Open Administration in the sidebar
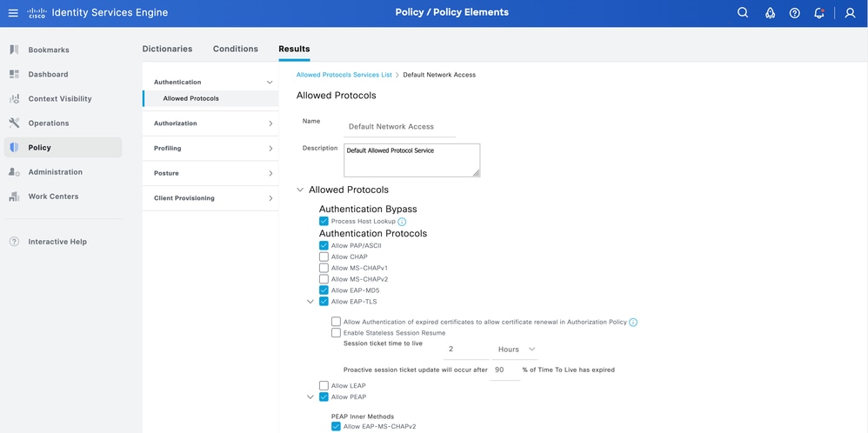The height and width of the screenshot is (433, 868). [x=56, y=171]
